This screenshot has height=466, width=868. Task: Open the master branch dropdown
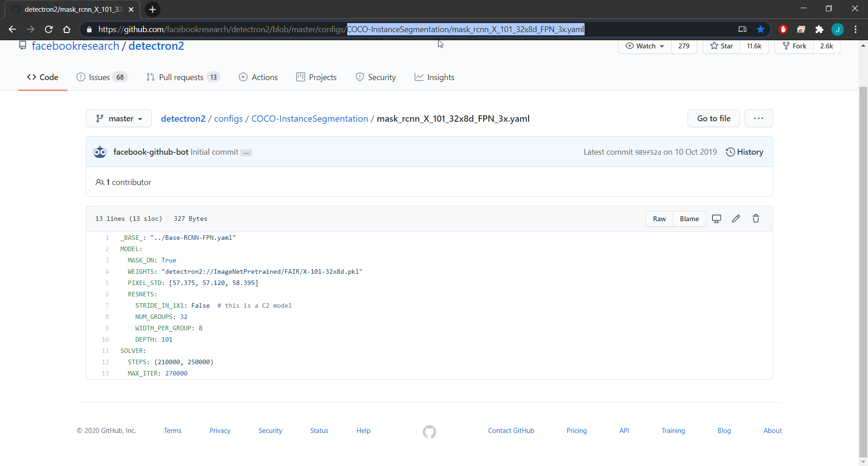point(119,119)
